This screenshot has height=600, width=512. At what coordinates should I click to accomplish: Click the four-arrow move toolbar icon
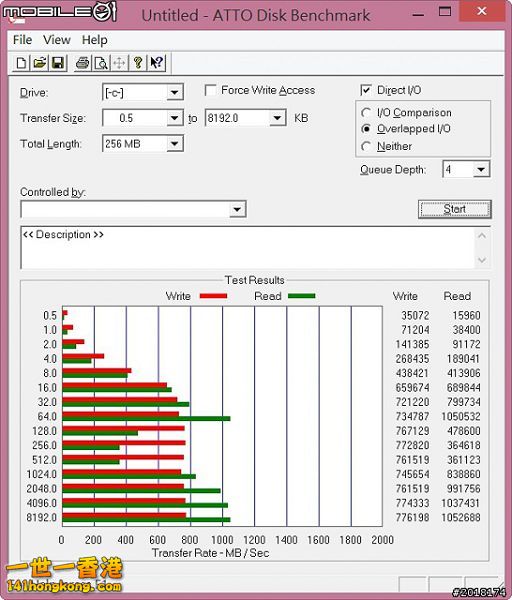(x=119, y=63)
